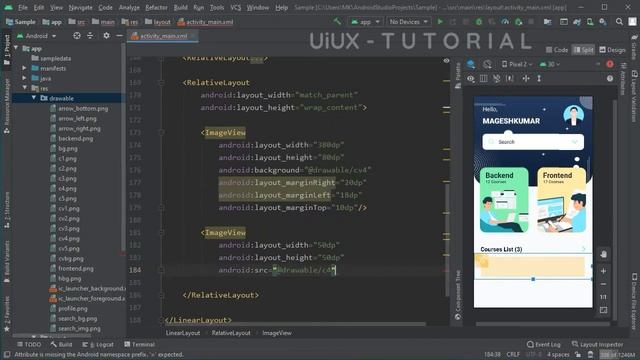Select frontend.png in drawable
The image size is (640, 360).
point(76,269)
